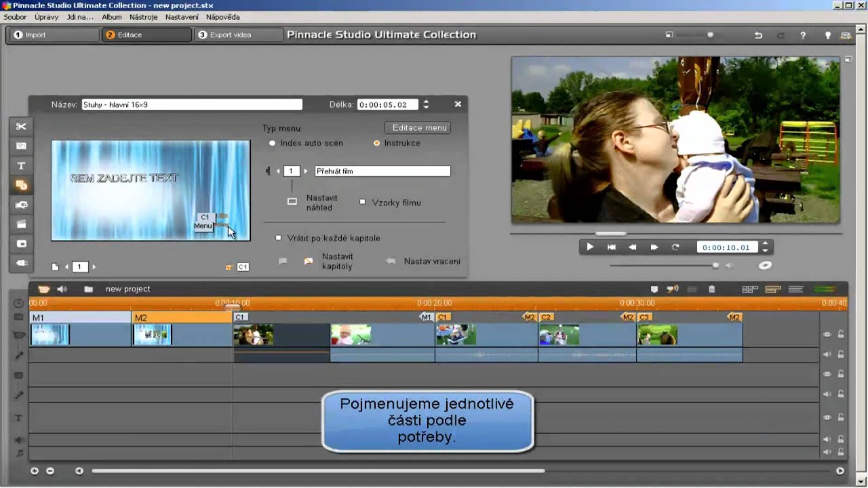
Task: Toggle video track eye visibility
Action: click(827, 334)
